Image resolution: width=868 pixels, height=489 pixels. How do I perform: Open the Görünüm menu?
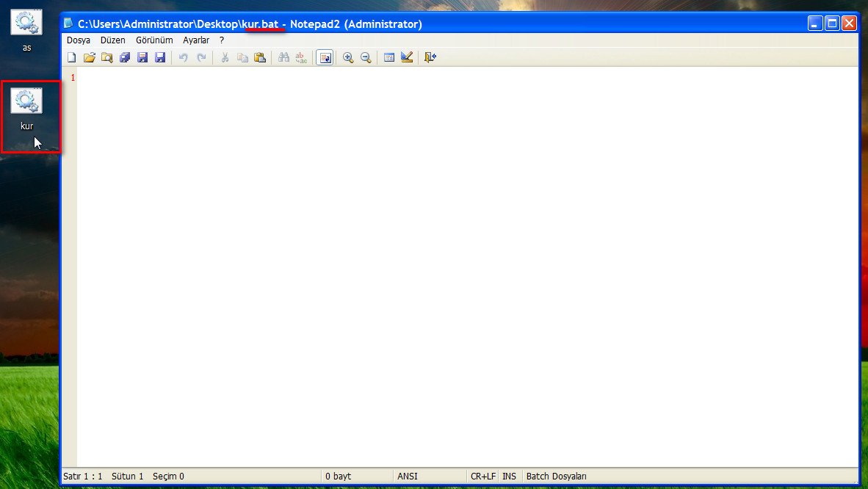click(154, 40)
